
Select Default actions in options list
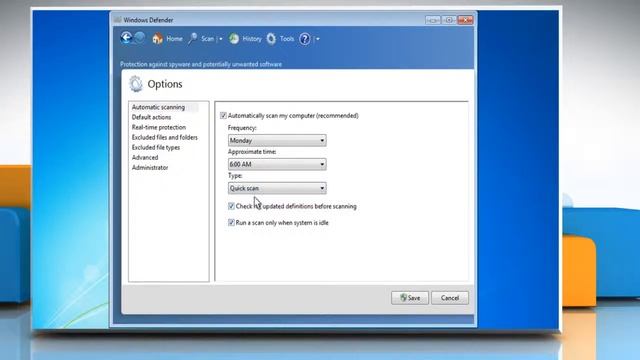click(151, 117)
